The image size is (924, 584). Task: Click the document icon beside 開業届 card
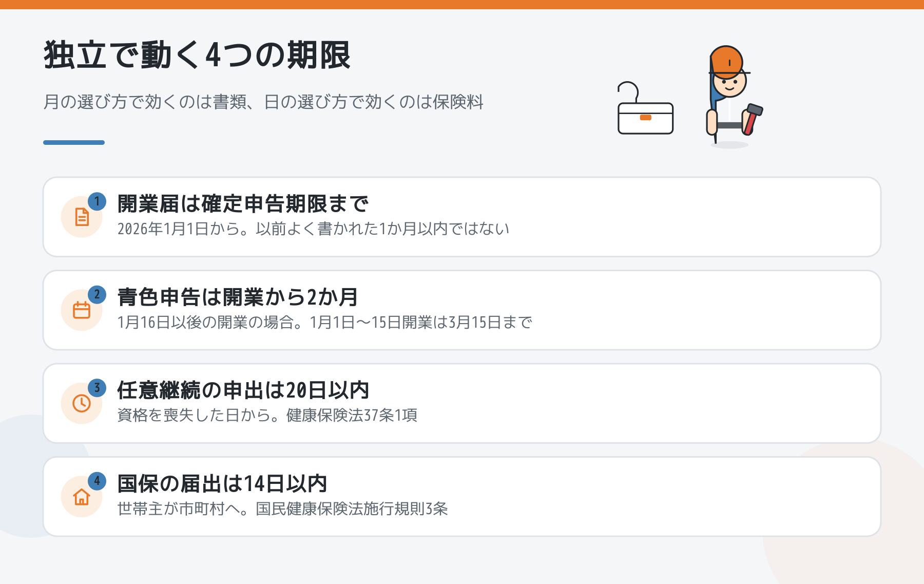[82, 217]
